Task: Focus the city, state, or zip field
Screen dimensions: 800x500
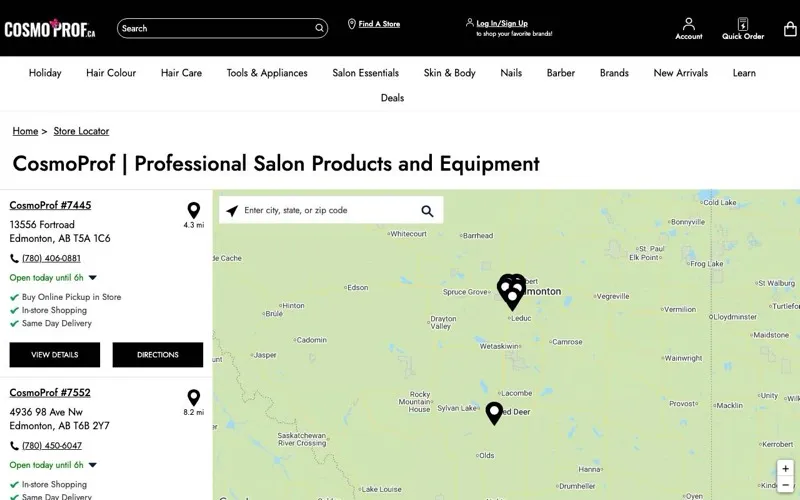Action: click(329, 210)
